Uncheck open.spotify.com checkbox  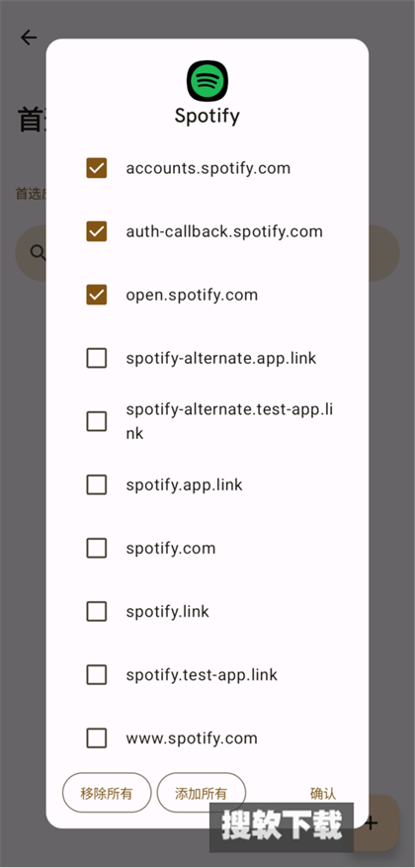[97, 295]
